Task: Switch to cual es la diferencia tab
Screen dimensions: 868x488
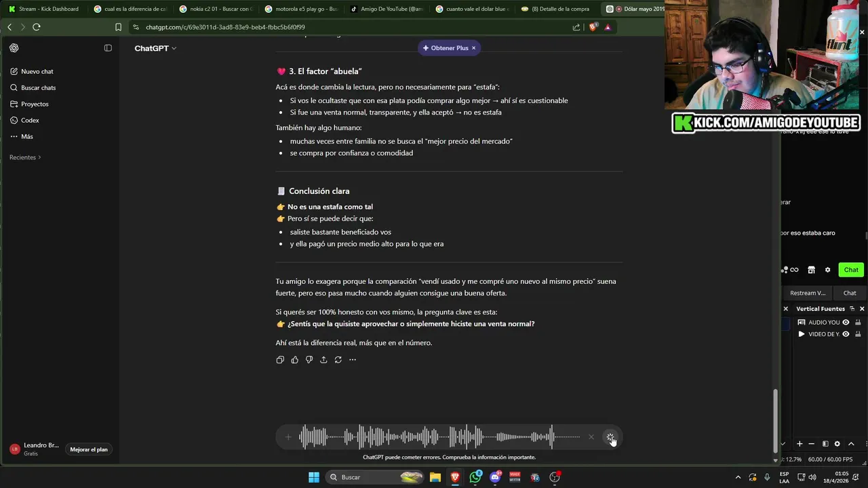Action: point(130,9)
